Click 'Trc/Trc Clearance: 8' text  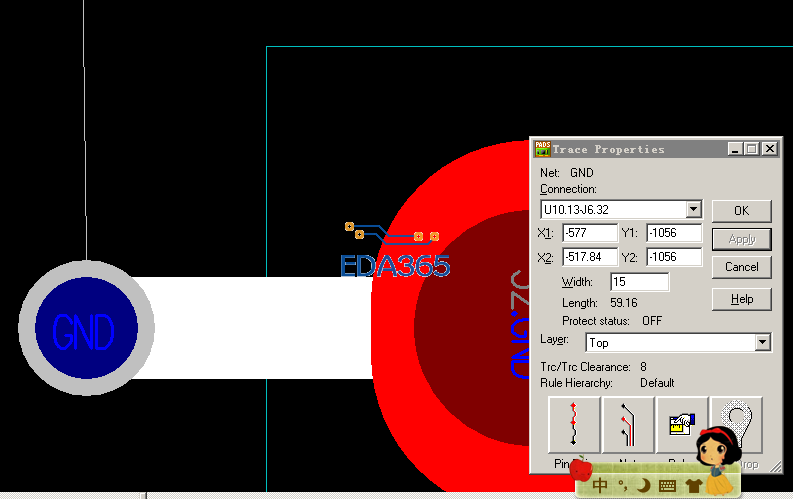(593, 367)
